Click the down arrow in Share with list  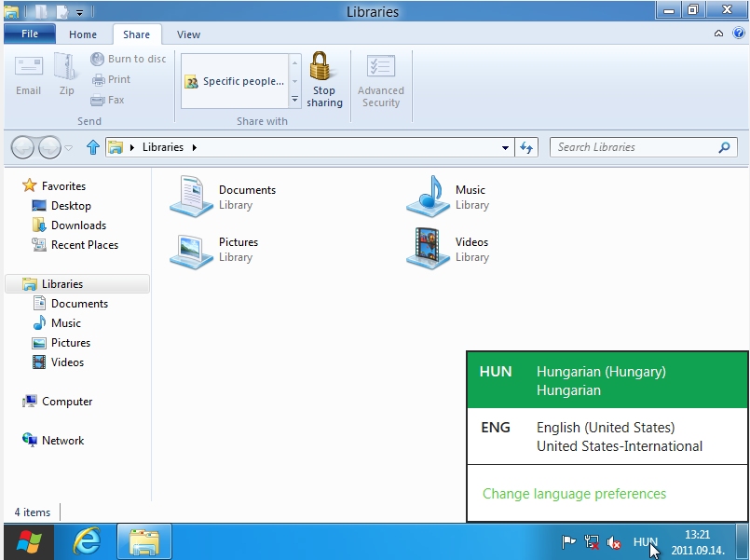pyautogui.click(x=294, y=81)
